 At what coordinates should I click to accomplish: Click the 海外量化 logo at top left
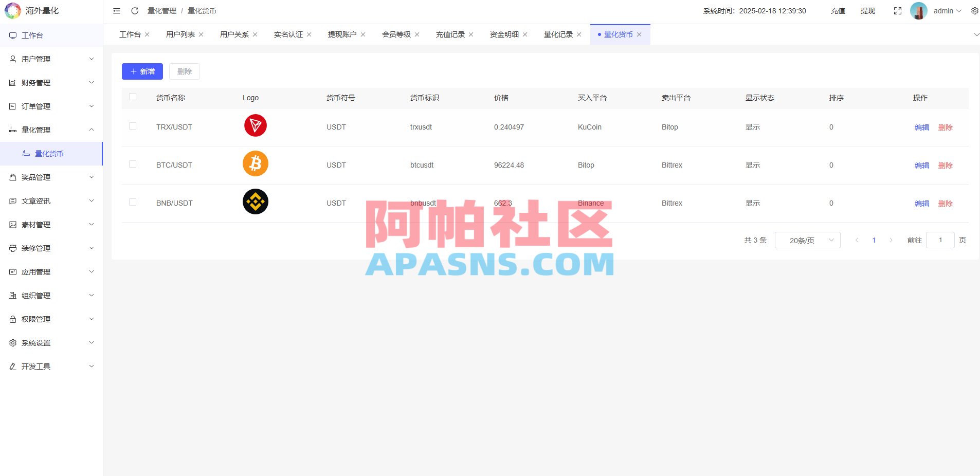point(12,10)
